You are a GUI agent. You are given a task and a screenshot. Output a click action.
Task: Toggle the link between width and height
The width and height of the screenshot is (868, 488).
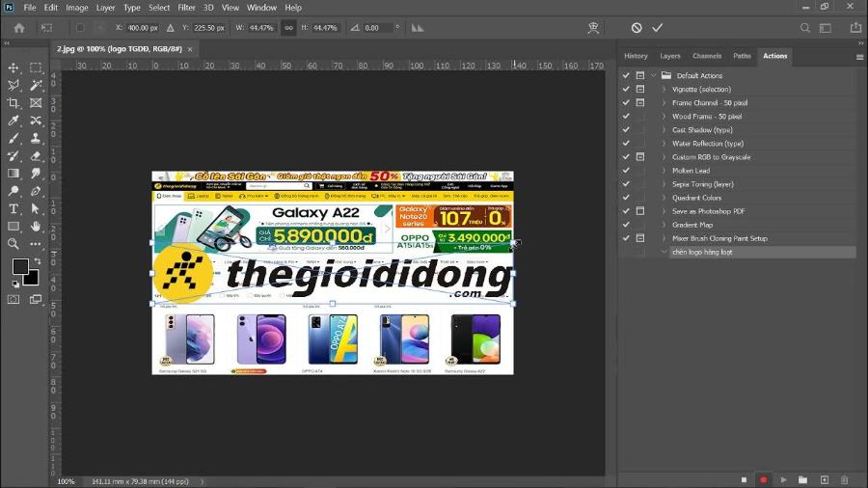[x=287, y=28]
